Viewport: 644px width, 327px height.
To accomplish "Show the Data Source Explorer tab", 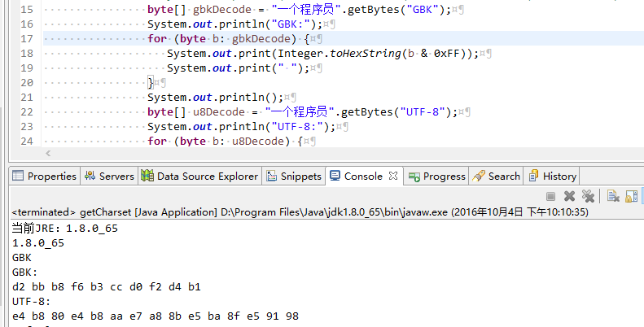I will pos(199,176).
